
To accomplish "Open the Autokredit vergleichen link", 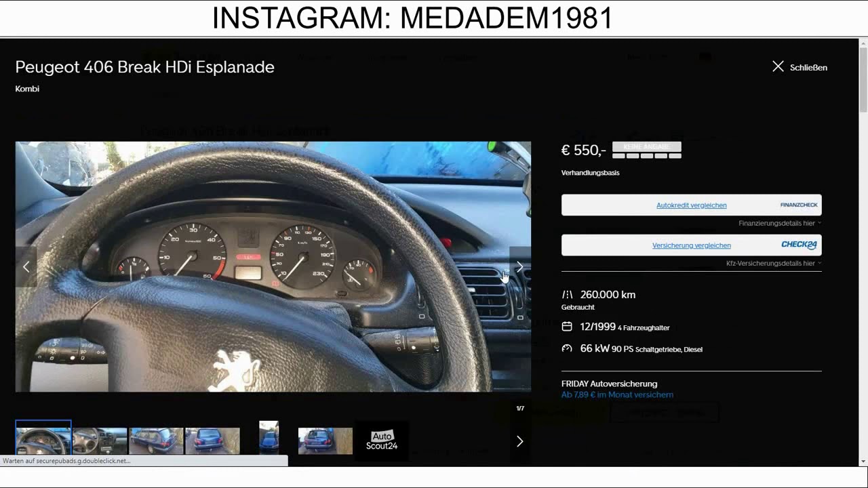I will (691, 205).
